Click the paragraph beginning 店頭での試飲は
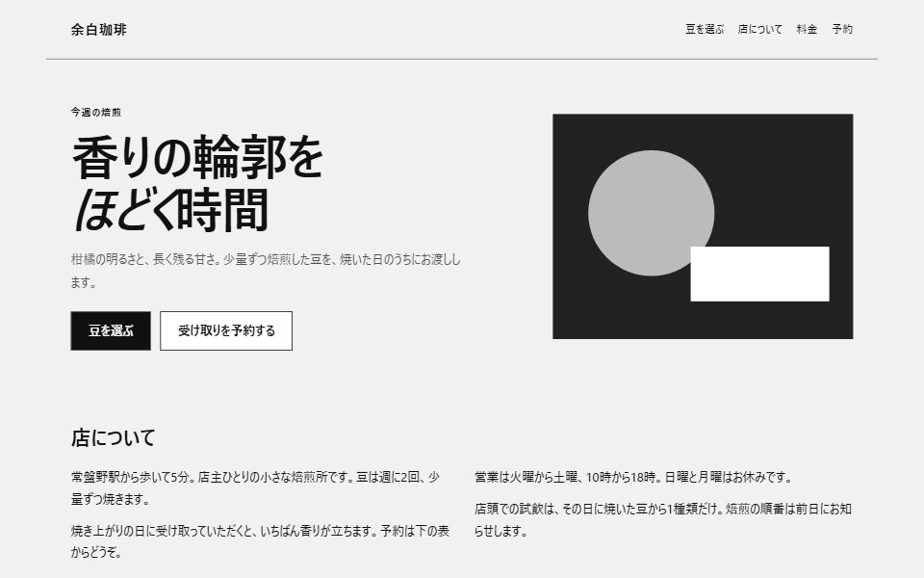The image size is (924, 578). click(663, 519)
